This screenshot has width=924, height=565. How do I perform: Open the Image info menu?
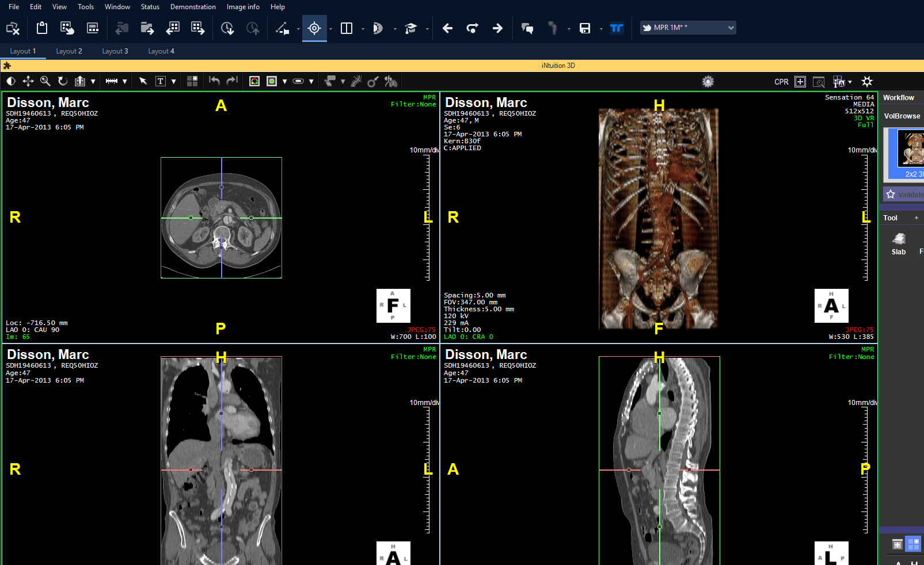click(243, 7)
